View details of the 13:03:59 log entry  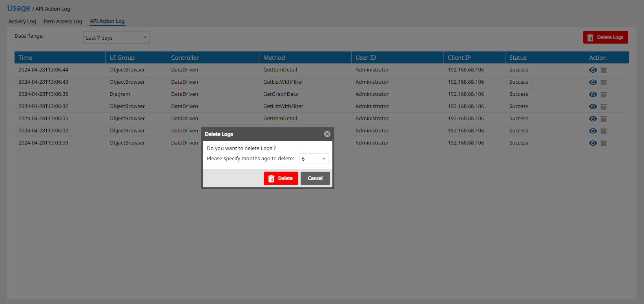pyautogui.click(x=593, y=143)
